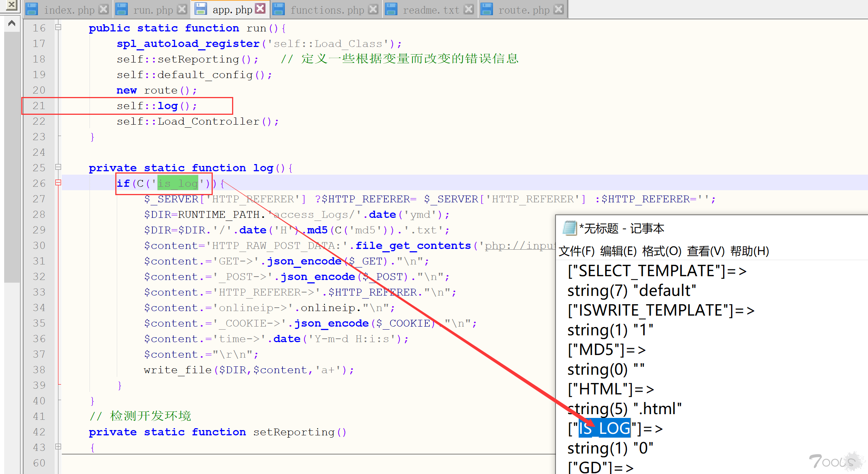868x474 pixels.
Task: Collapse the if block fold at line 26
Action: coord(58,183)
